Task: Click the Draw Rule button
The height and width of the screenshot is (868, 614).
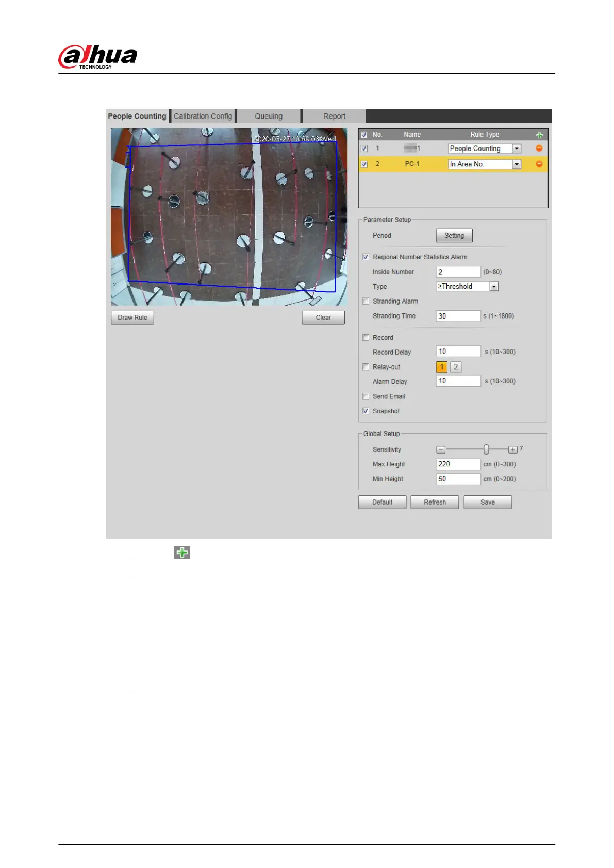Action: click(132, 318)
